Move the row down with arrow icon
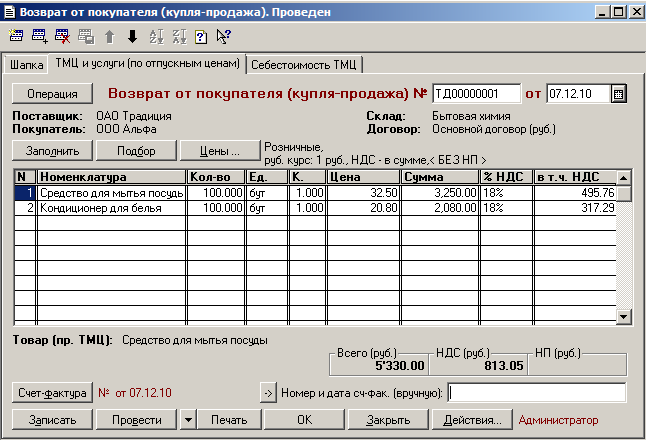Image resolution: width=646 pixels, height=441 pixels. click(132, 37)
